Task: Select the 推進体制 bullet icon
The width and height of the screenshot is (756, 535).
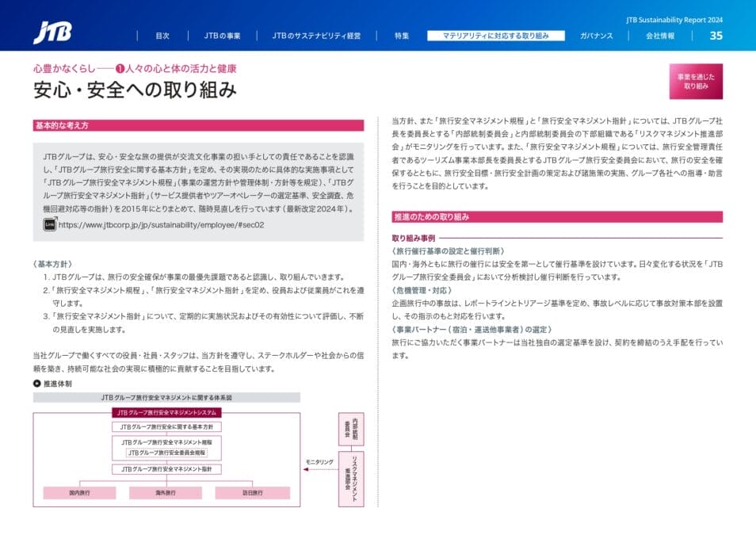Action: point(36,382)
